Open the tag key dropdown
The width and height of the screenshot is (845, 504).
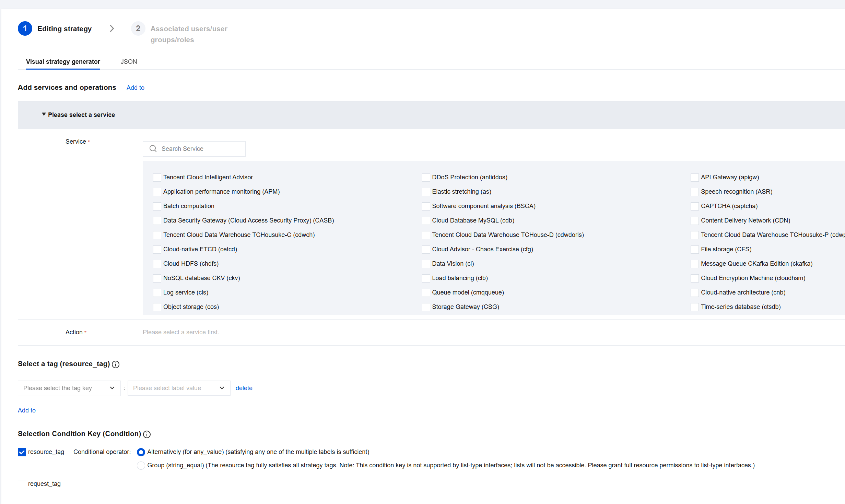pyautogui.click(x=69, y=388)
